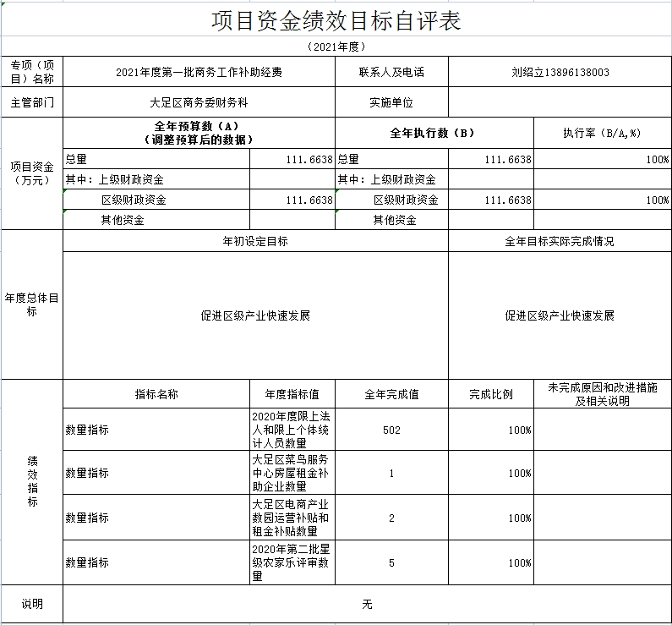Screen dimensions: 672x625
Task: Select the '主管部门' label cell
Action: (32, 102)
